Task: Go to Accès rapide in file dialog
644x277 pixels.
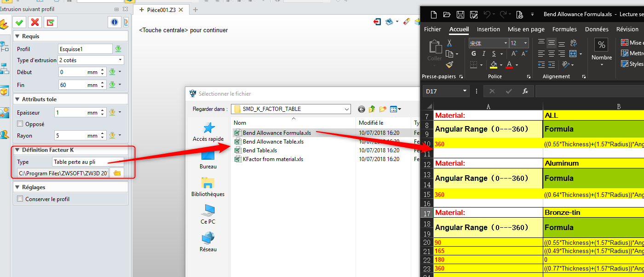Action: [208, 132]
